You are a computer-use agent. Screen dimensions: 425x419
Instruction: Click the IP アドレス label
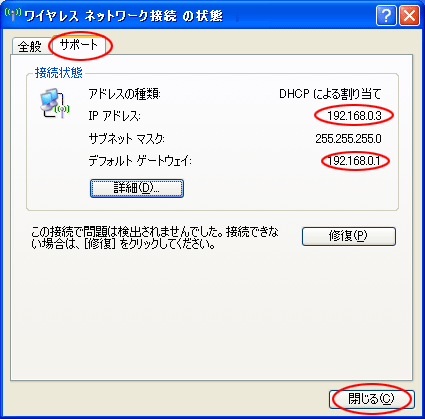click(x=114, y=116)
